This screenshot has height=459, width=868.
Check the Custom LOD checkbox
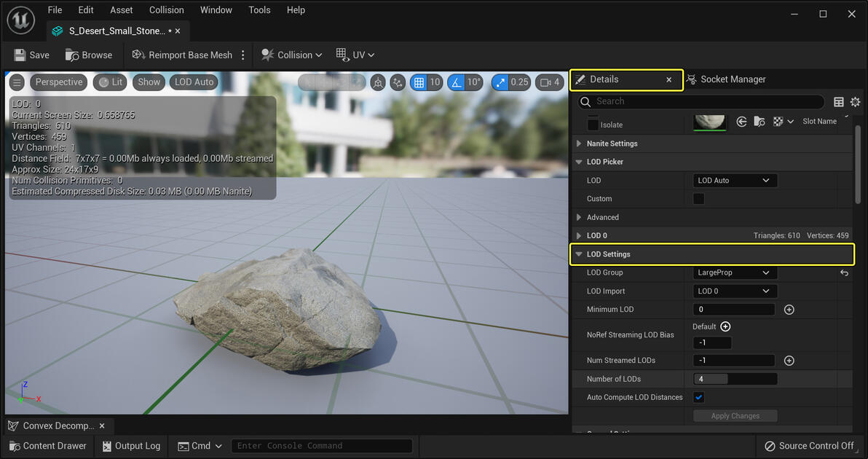pyautogui.click(x=698, y=199)
